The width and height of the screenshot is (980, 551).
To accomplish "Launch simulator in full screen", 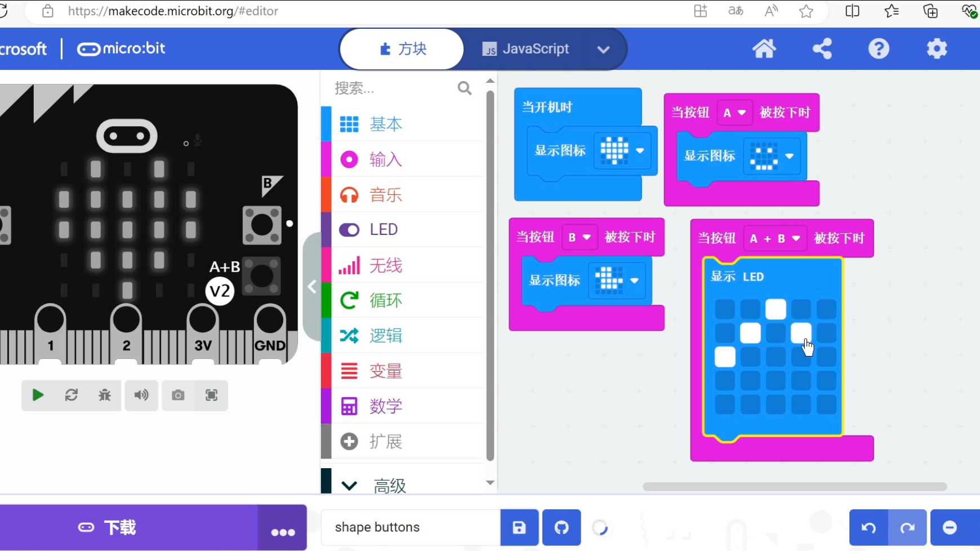I will pyautogui.click(x=211, y=395).
